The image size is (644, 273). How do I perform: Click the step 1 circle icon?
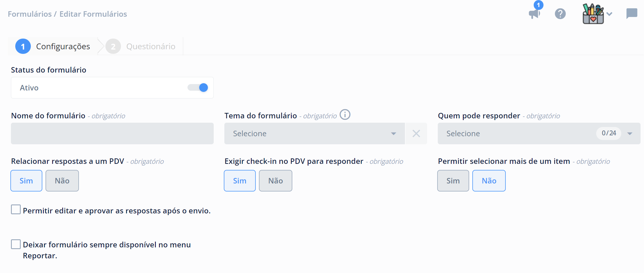23,46
